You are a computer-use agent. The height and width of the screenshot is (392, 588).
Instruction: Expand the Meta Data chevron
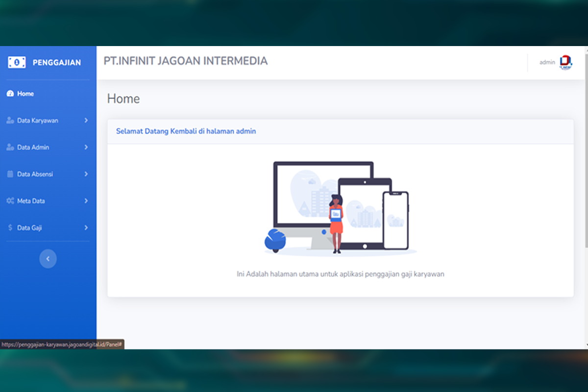pos(86,201)
